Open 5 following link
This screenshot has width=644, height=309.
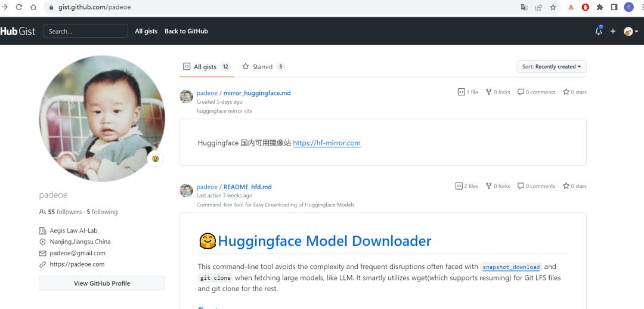click(102, 212)
